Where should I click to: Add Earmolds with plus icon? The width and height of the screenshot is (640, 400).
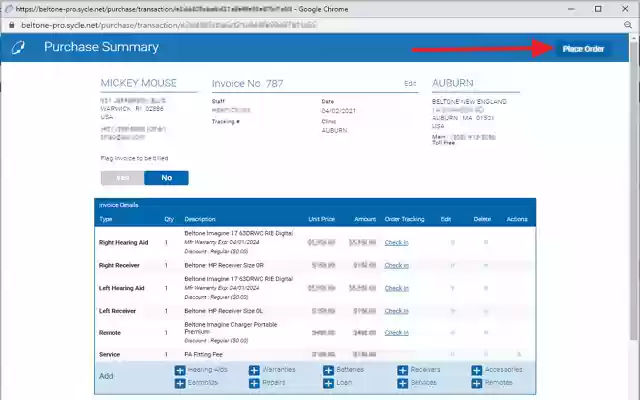[180, 383]
